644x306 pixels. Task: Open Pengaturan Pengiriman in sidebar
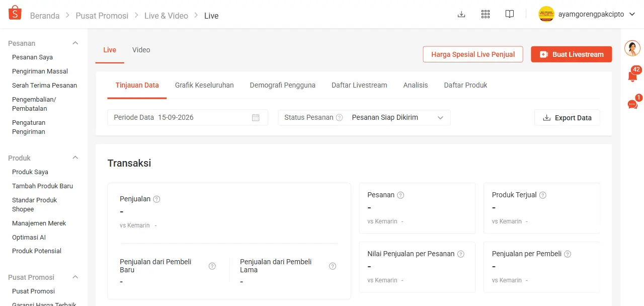point(29,127)
